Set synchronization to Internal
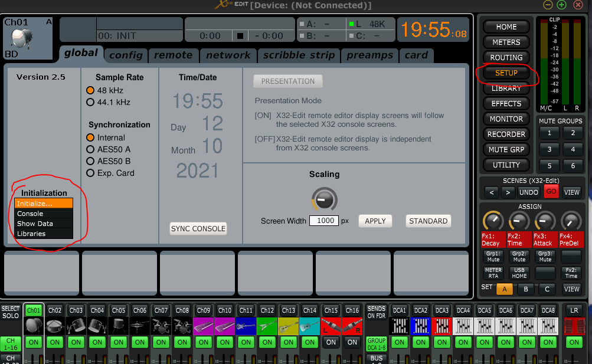Viewport: 592px width, 364px height. click(x=90, y=137)
